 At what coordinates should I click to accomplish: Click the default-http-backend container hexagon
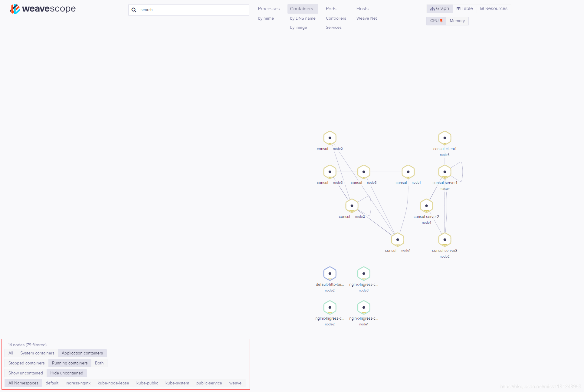(x=330, y=274)
